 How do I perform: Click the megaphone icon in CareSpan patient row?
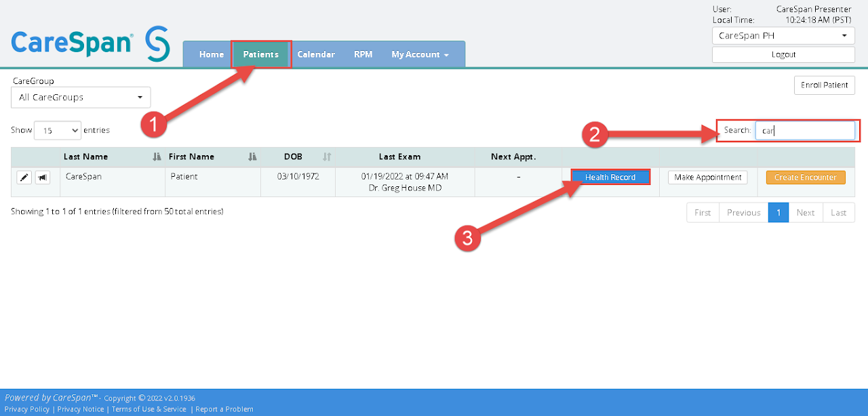(x=43, y=178)
